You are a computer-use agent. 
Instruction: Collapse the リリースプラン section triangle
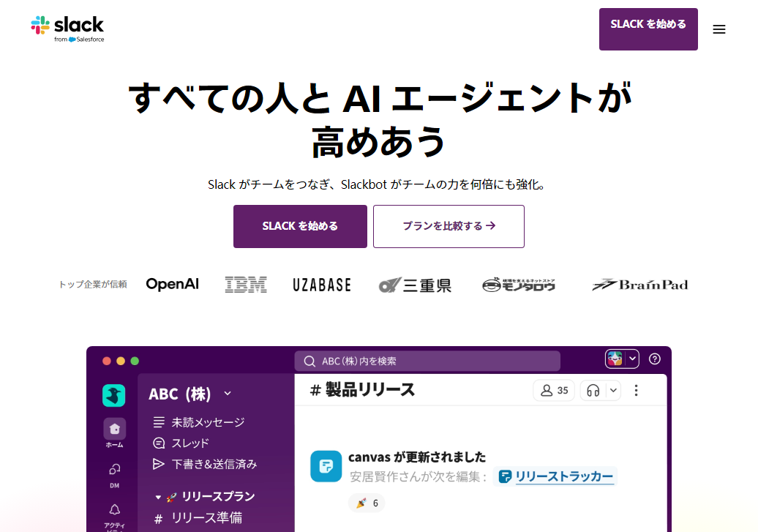[158, 497]
